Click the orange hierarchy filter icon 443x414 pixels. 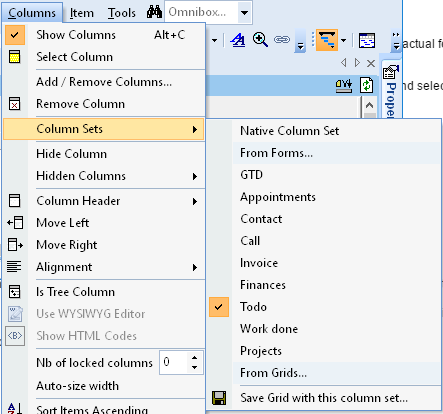[x=327, y=40]
